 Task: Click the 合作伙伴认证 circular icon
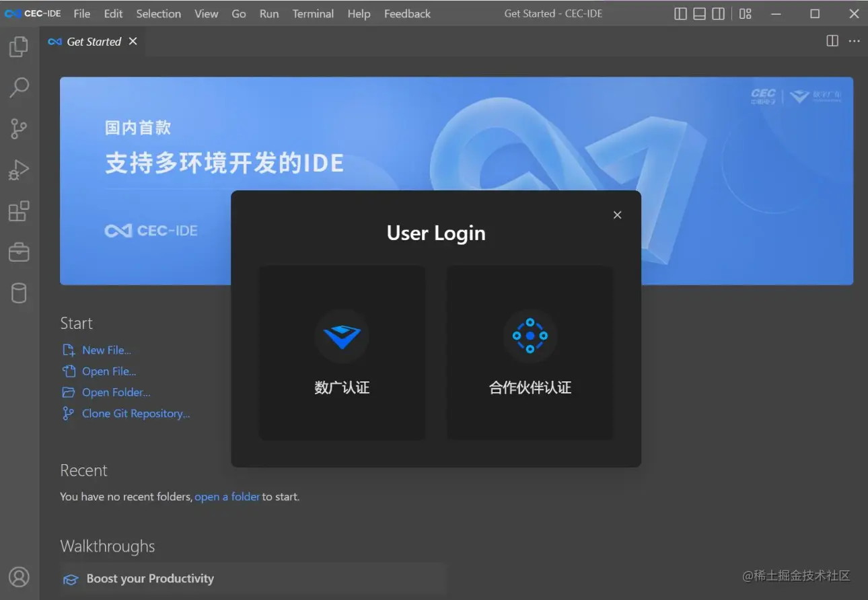pyautogui.click(x=530, y=336)
